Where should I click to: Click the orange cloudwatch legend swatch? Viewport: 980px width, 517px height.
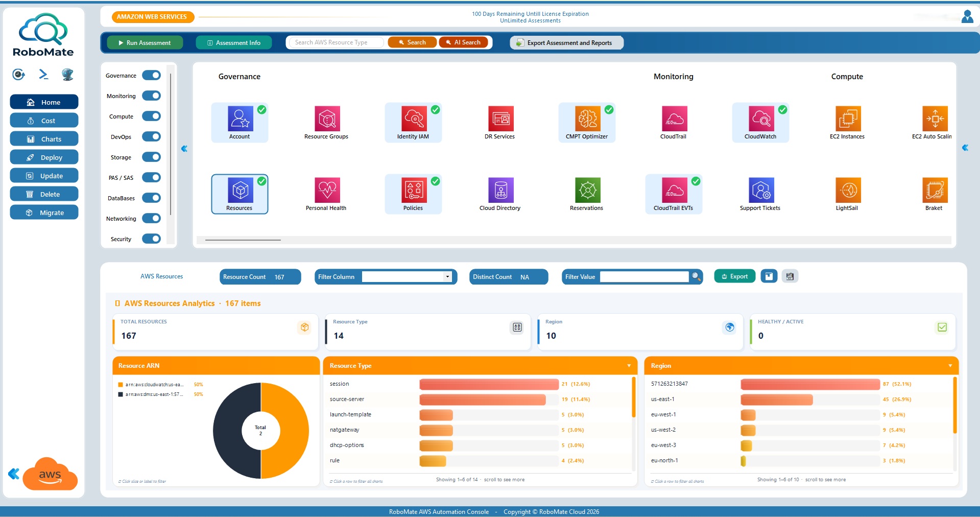(121, 385)
